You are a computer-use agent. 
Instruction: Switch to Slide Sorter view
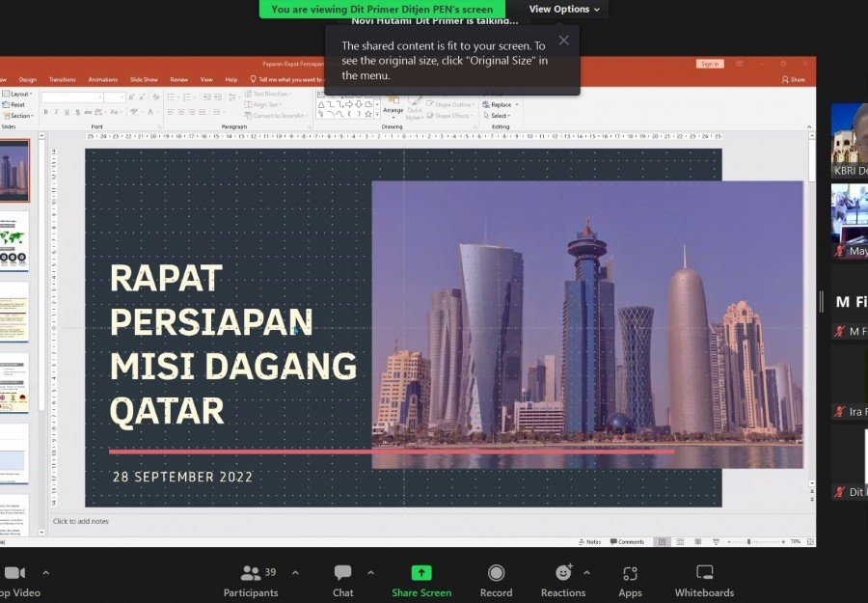680,541
